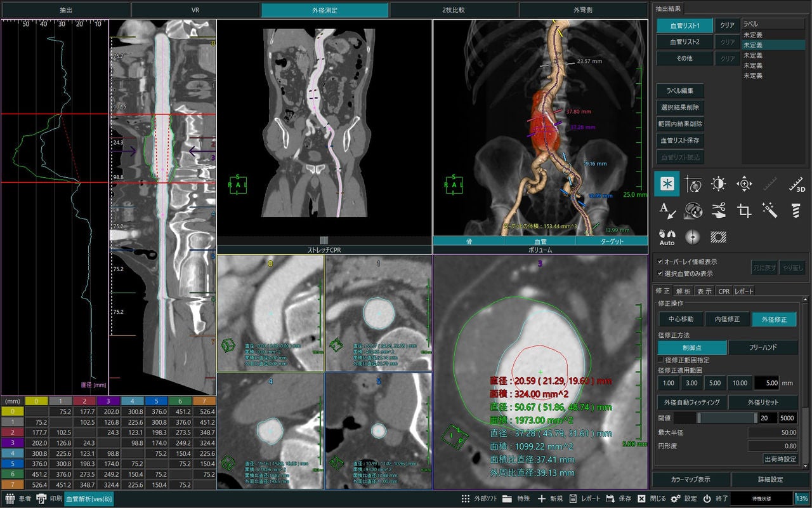Show the 血管 vessel volume
812x508 pixels.
pyautogui.click(x=540, y=241)
